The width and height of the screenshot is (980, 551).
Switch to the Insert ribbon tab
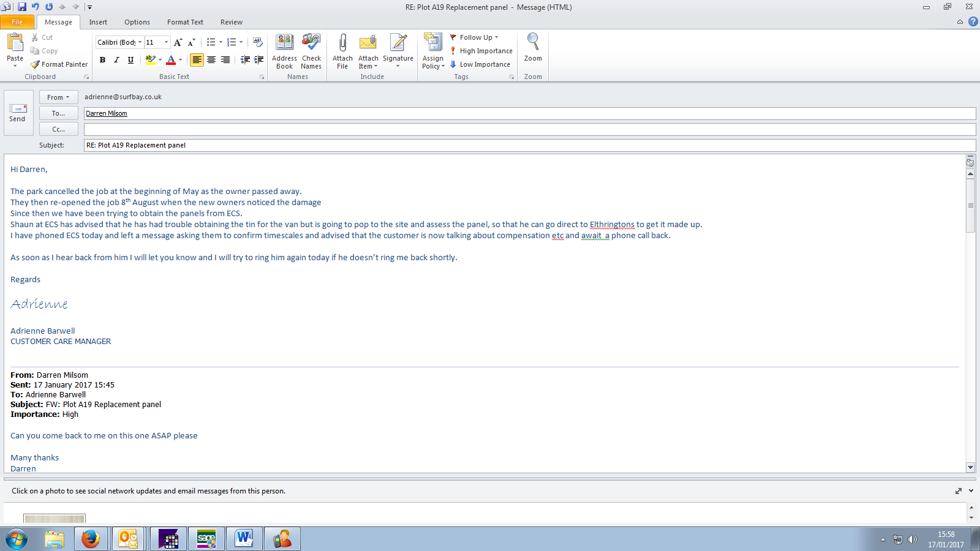[98, 22]
